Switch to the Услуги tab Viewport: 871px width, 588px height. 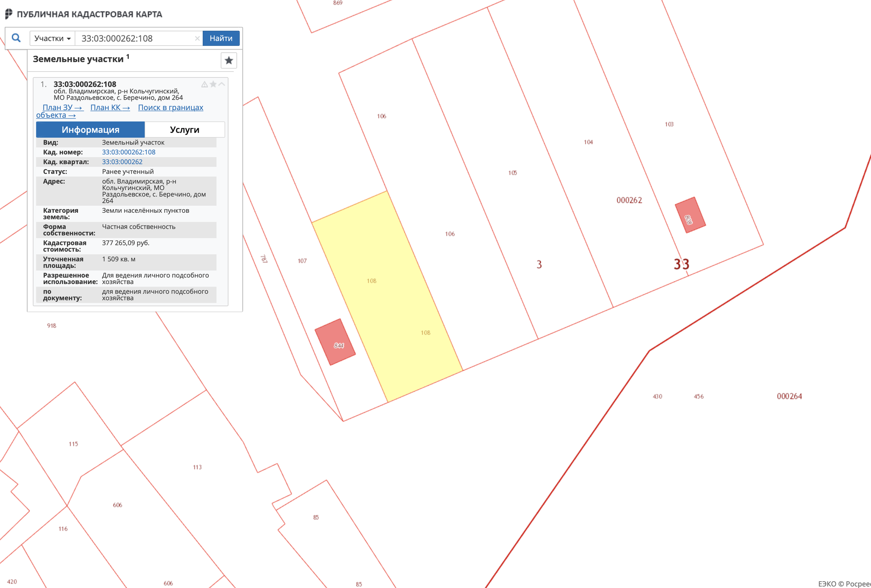[x=184, y=130]
